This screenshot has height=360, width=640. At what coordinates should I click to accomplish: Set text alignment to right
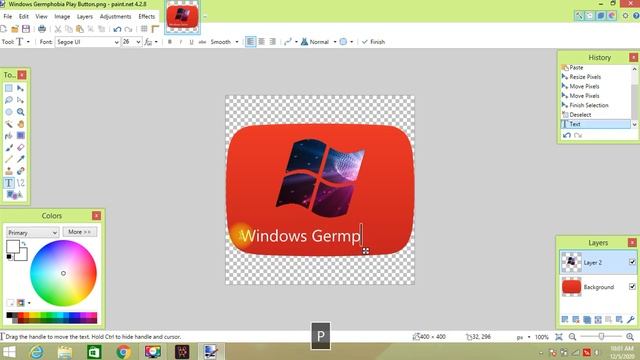pyautogui.click(x=273, y=42)
